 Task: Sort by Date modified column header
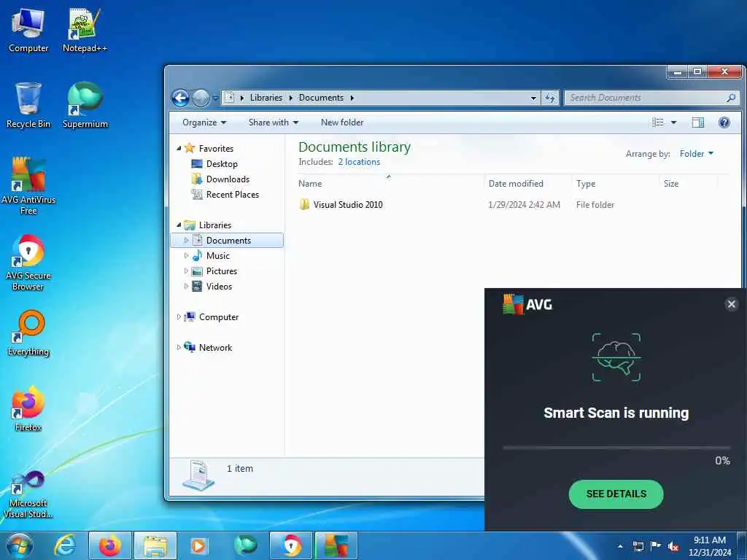coord(527,183)
